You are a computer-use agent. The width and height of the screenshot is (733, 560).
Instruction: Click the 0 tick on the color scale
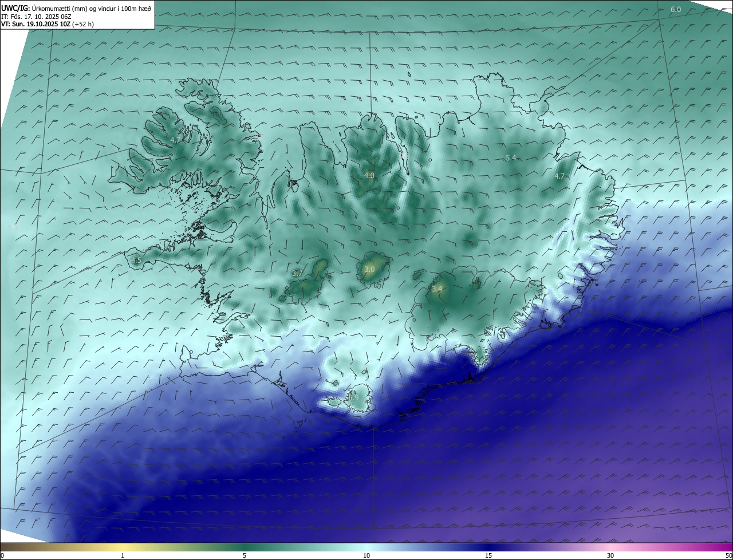(x=2, y=555)
